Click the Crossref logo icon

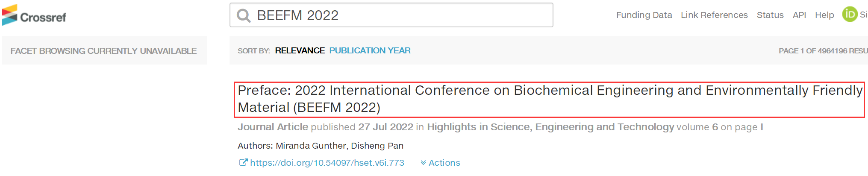click(10, 15)
